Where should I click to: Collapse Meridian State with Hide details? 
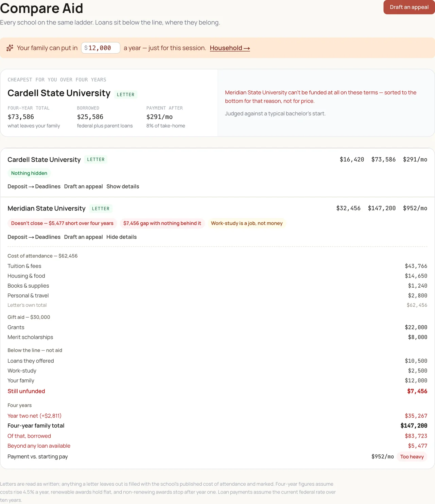click(x=121, y=237)
